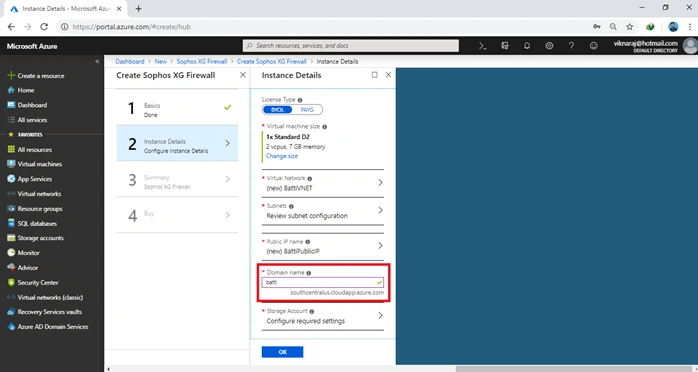Open help question mark icon
This screenshot has height=372, width=698.
click(571, 46)
